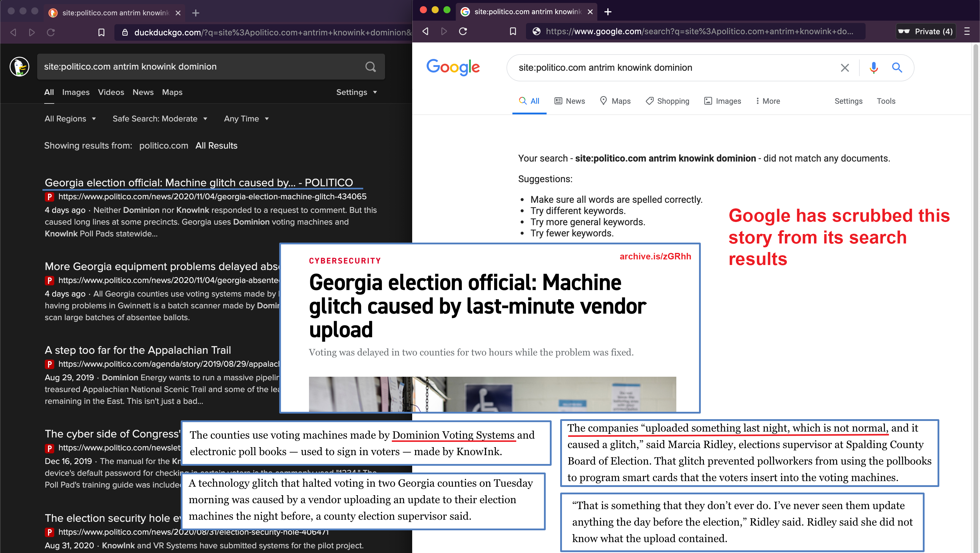Click DuckDuckGo tab title in left window
The width and height of the screenshot is (980, 553).
coord(116,13)
